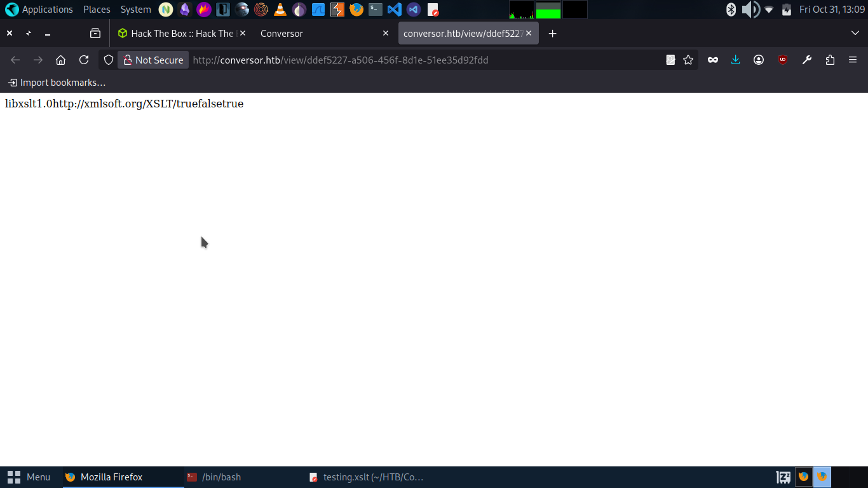Toggle reader view for this page

[670, 60]
